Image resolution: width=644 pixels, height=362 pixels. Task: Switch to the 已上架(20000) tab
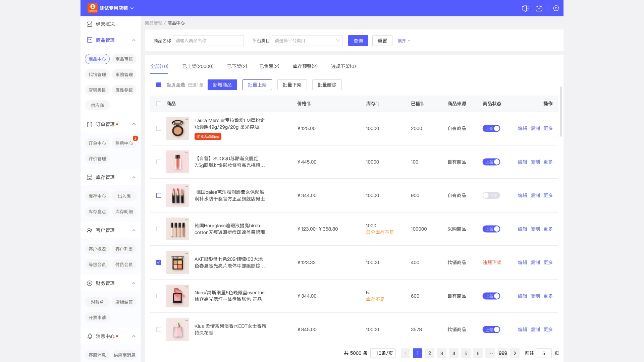[x=198, y=66]
